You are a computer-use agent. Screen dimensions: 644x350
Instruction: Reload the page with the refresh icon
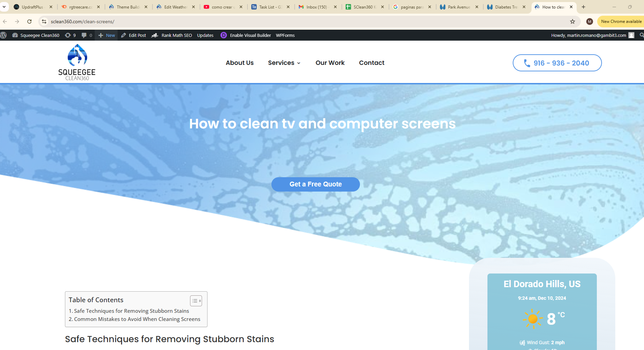click(29, 22)
